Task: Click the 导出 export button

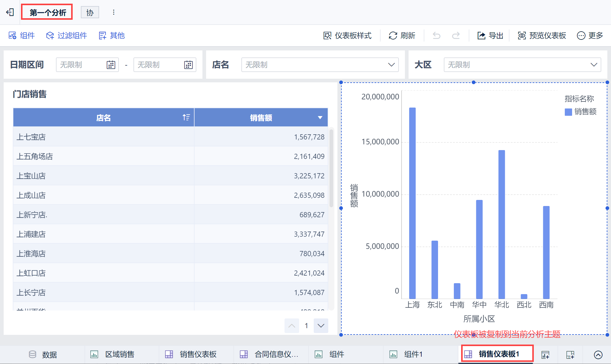Action: pos(490,36)
